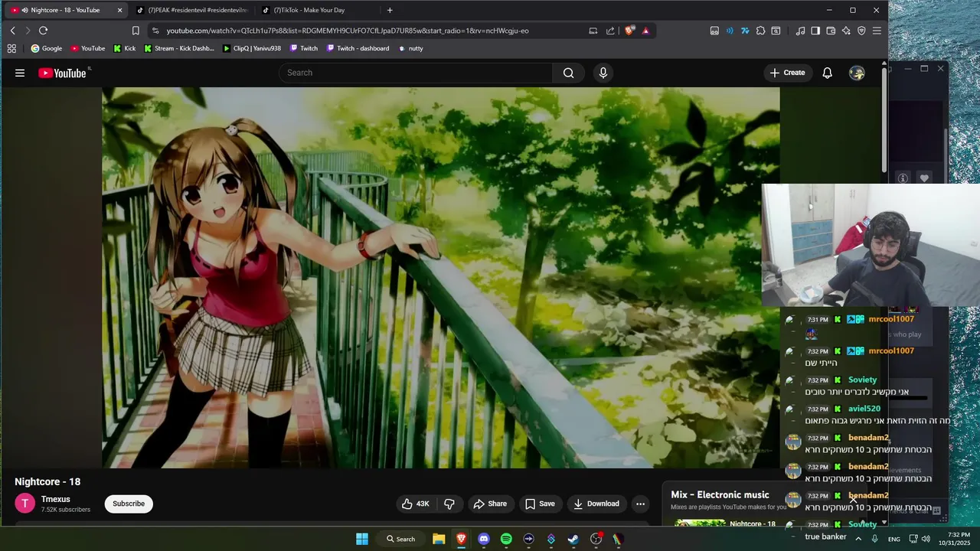The image size is (980, 551).
Task: Open Discord from the taskbar
Action: point(483,539)
